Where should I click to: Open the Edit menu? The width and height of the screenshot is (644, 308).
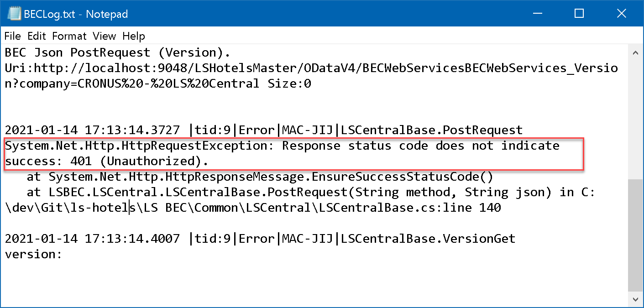tap(37, 36)
